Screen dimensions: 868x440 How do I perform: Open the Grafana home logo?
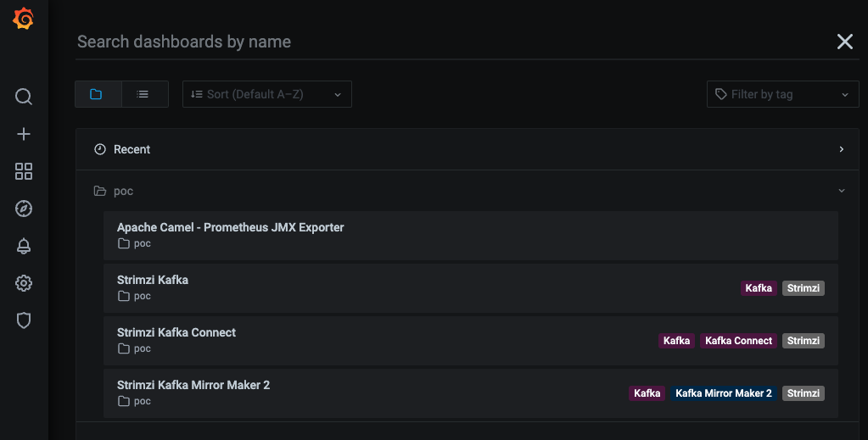click(x=23, y=19)
